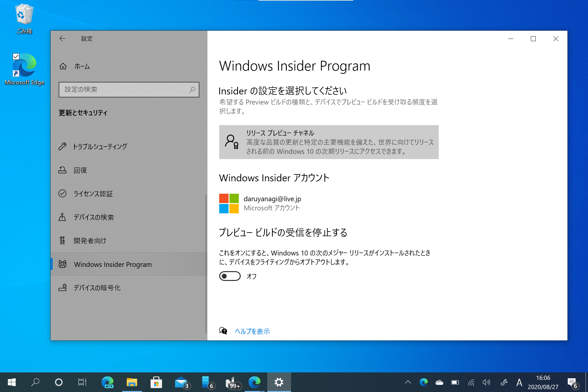
Task: Select the リリース プレビュー チャネル option box
Action: pyautogui.click(x=329, y=142)
